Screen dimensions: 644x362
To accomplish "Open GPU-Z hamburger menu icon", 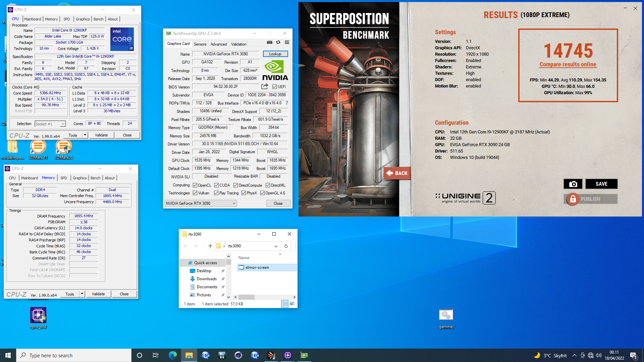I will coord(287,43).
